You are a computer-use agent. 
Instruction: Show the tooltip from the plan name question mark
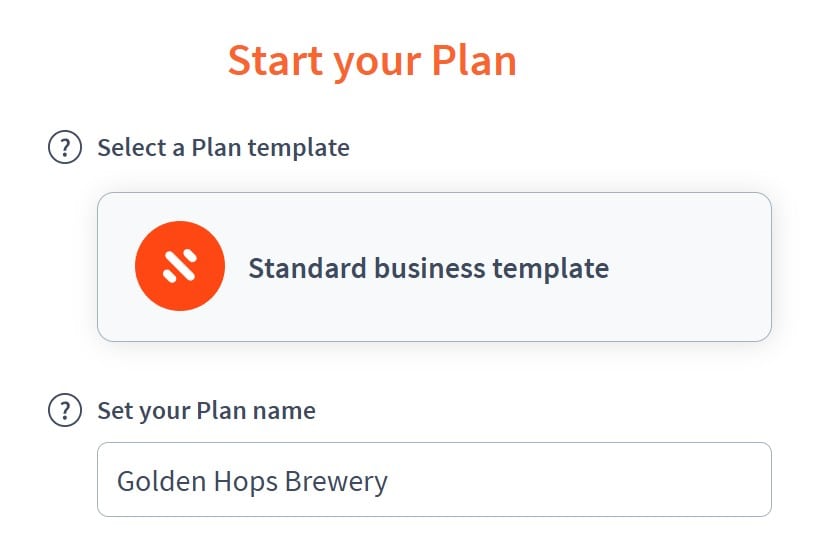(65, 410)
